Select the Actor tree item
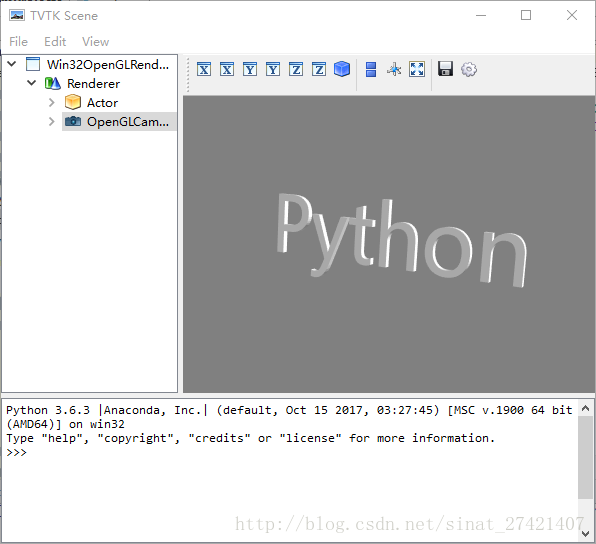The height and width of the screenshot is (544, 596). 102,103
